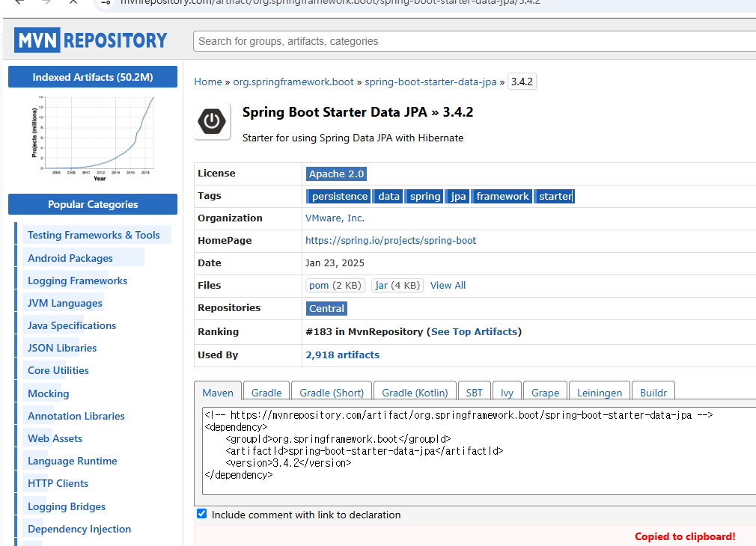
Task: Open the VMware, Inc. organization link
Action: [335, 218]
